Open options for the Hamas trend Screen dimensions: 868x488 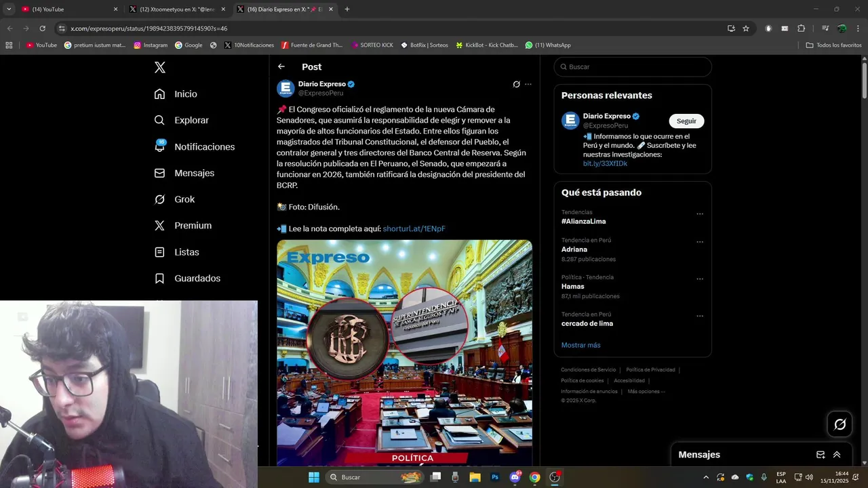click(x=700, y=279)
